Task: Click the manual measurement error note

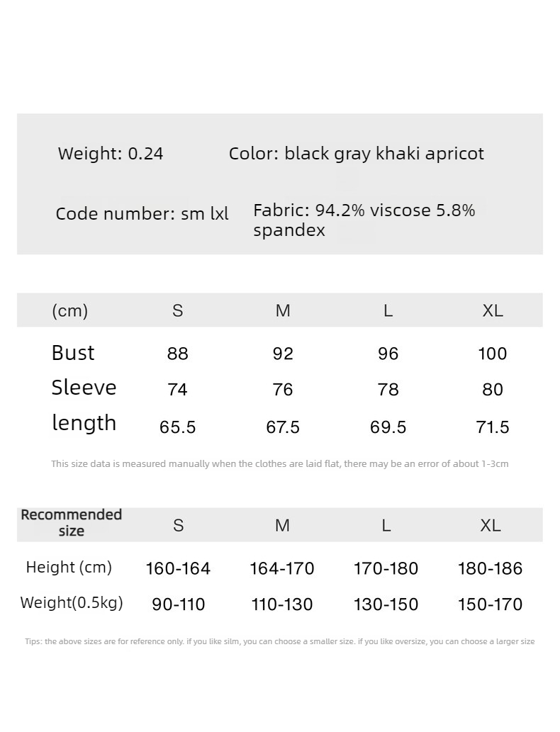Action: 280,464
